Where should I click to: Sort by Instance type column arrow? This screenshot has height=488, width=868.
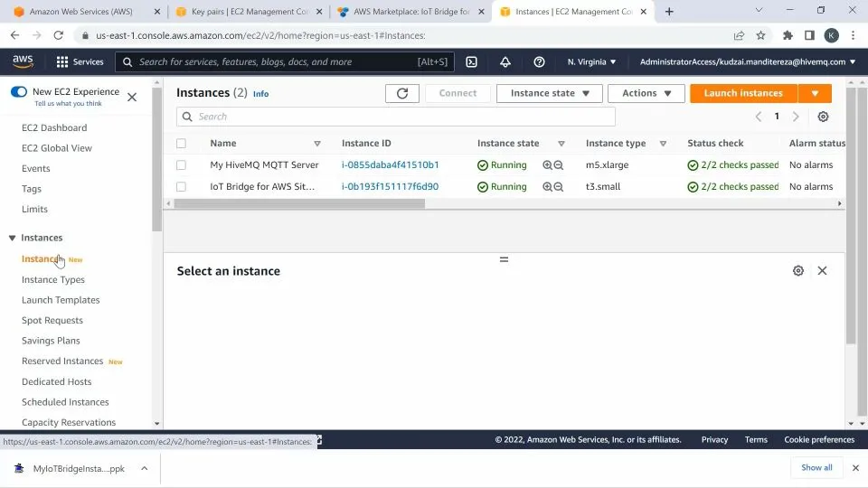click(663, 144)
